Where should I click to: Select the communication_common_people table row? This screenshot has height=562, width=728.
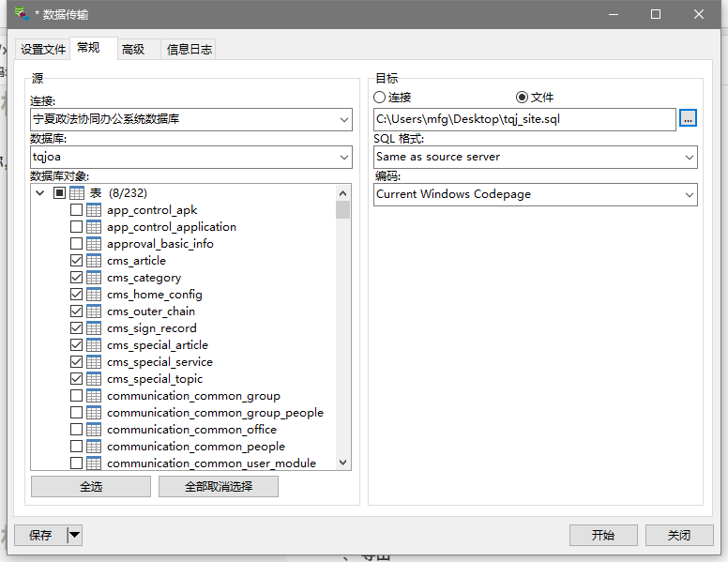coord(196,447)
